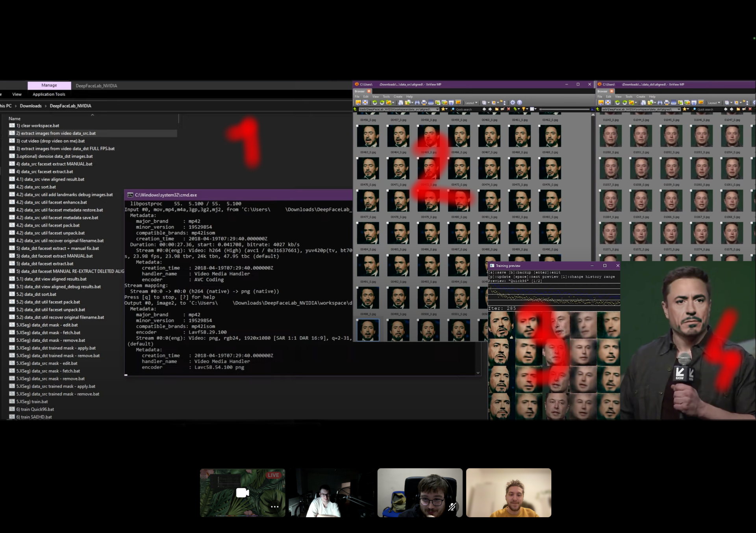Open View menu in data_dst XnView
This screenshot has height=533, width=756.
[618, 97]
